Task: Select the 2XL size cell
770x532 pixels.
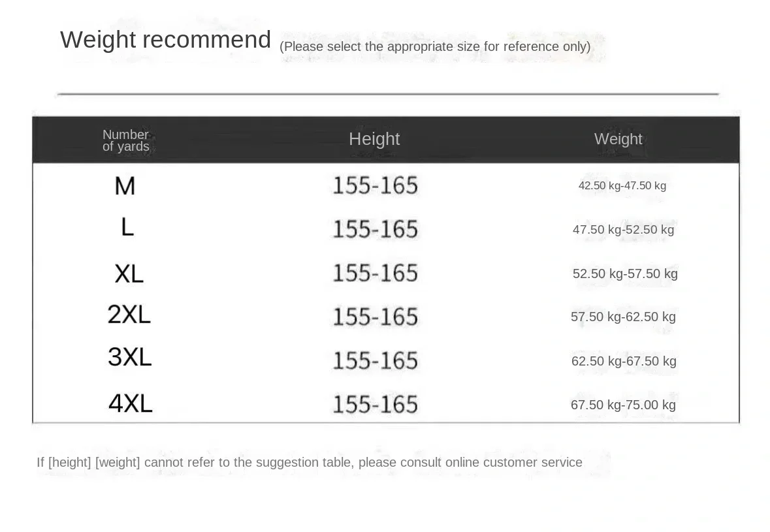Action: pyautogui.click(x=129, y=314)
